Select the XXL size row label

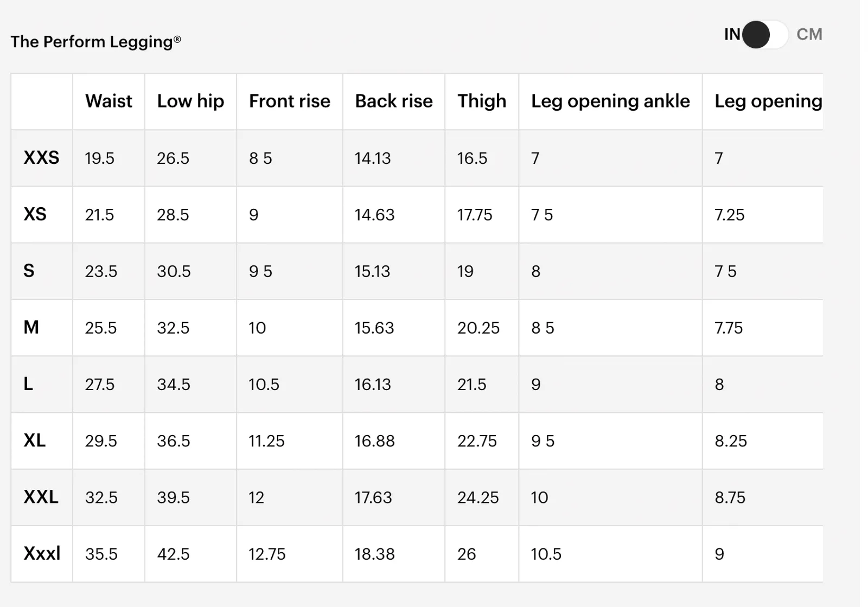[41, 497]
